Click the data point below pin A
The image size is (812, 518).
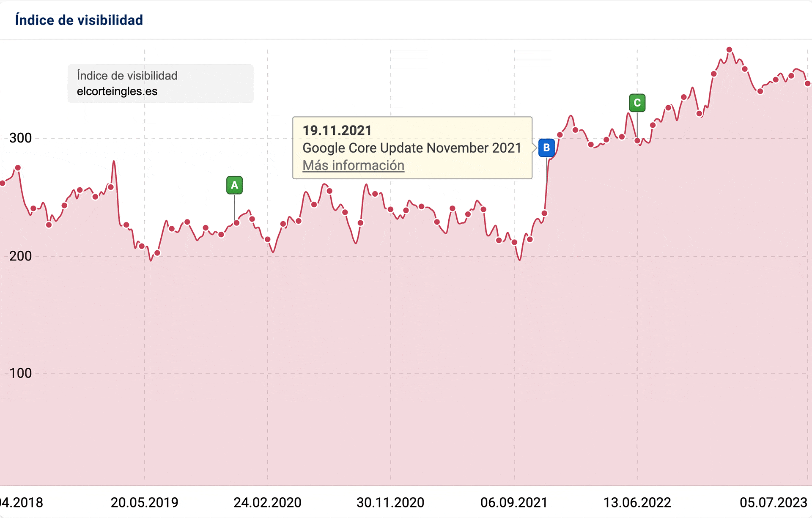tap(236, 223)
